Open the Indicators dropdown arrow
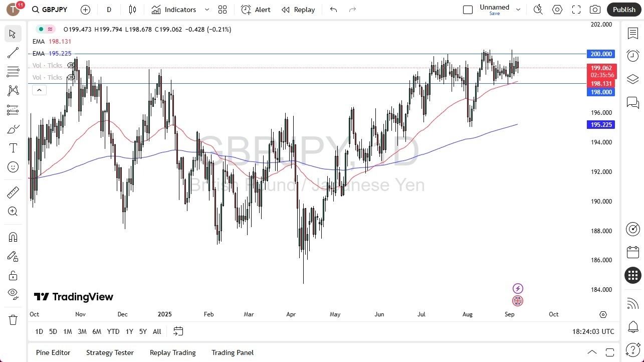This screenshot has height=362, width=644. [x=206, y=10]
